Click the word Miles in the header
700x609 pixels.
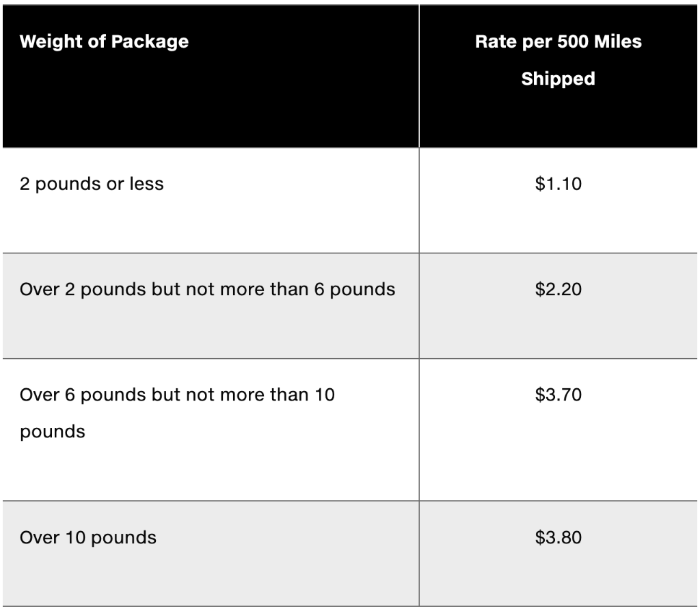click(620, 42)
